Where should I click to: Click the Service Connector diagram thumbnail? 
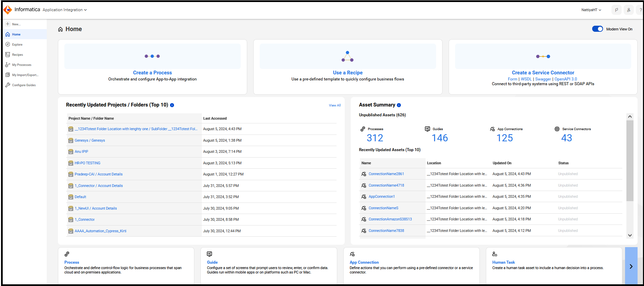[x=543, y=56]
